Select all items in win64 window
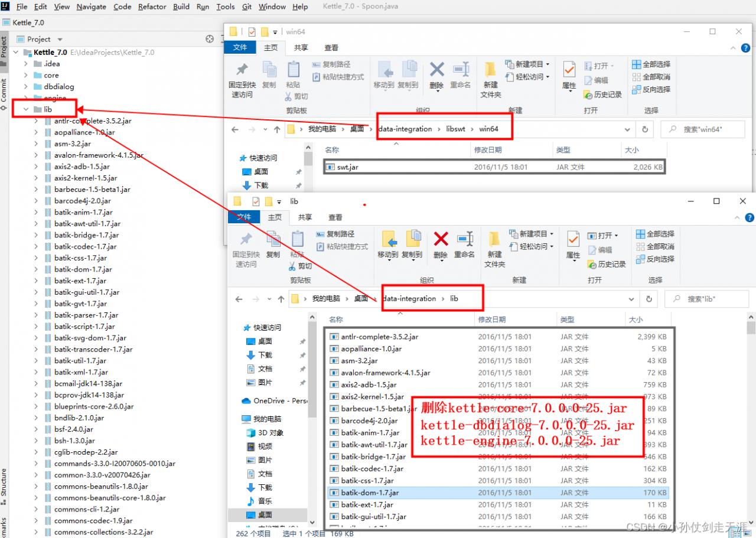The width and height of the screenshot is (756, 538). [651, 64]
